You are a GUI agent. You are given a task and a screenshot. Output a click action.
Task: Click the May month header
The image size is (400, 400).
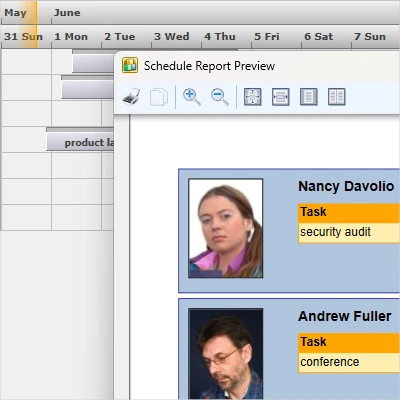15,13
